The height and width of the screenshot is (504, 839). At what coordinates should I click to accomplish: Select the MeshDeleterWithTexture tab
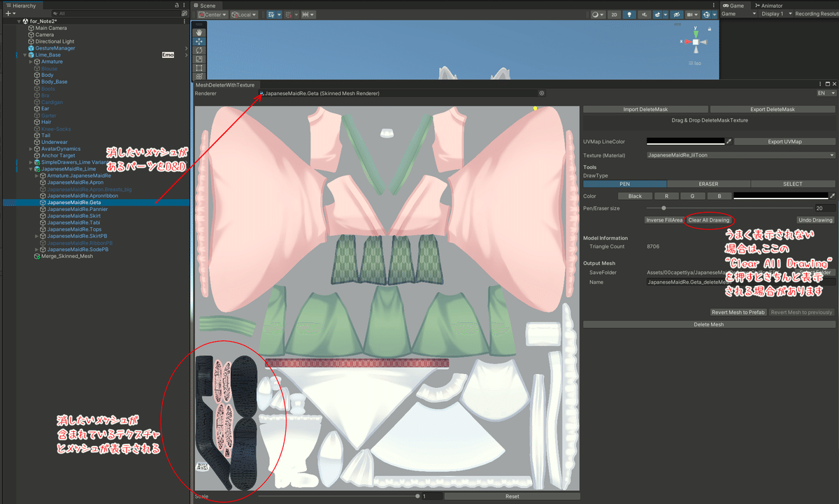click(225, 85)
